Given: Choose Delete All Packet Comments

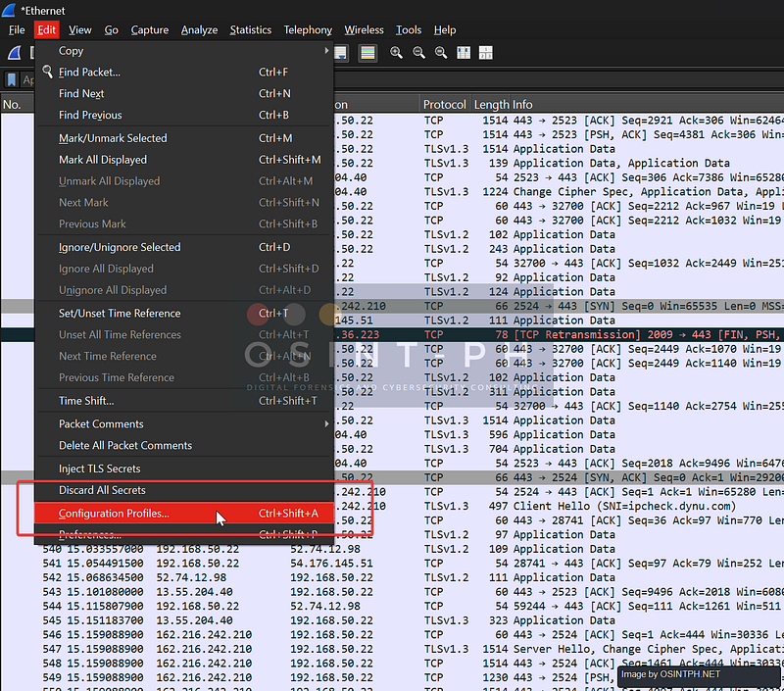Looking at the screenshot, I should coord(184,446).
